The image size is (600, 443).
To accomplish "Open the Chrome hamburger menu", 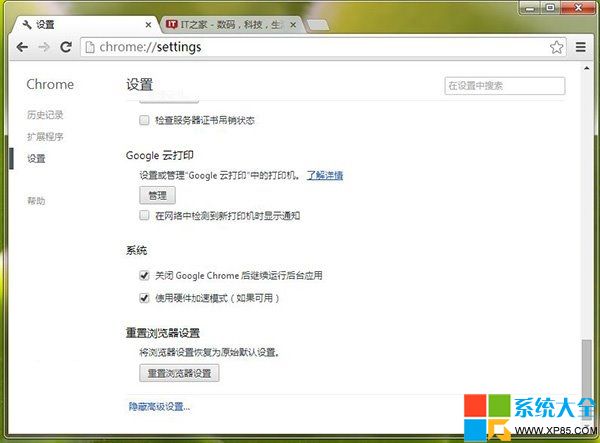I will tap(580, 47).
